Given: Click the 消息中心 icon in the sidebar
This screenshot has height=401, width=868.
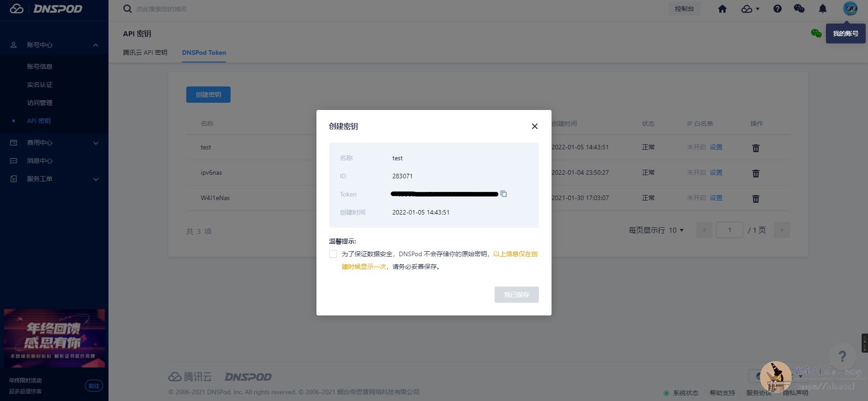Looking at the screenshot, I should [x=14, y=161].
